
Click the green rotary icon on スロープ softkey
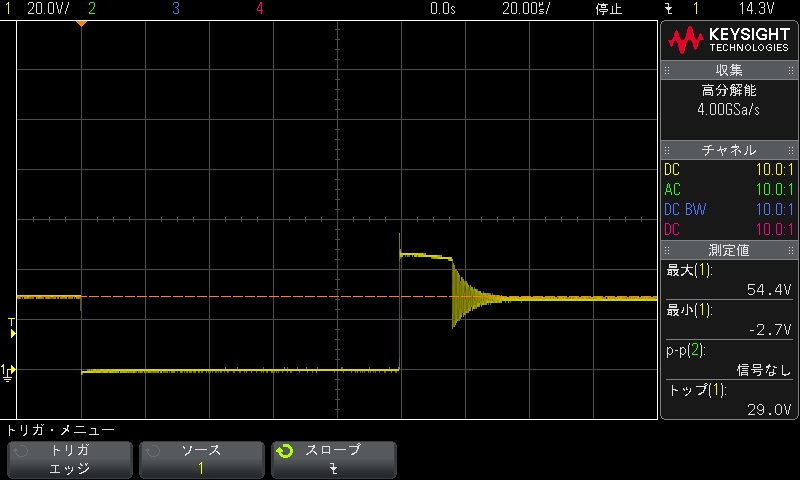(x=285, y=451)
